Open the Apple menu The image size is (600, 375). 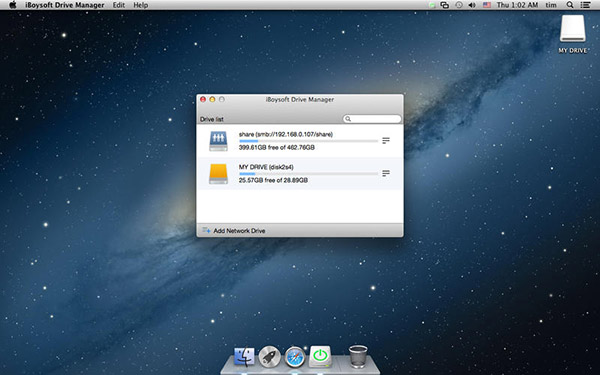click(x=13, y=5)
